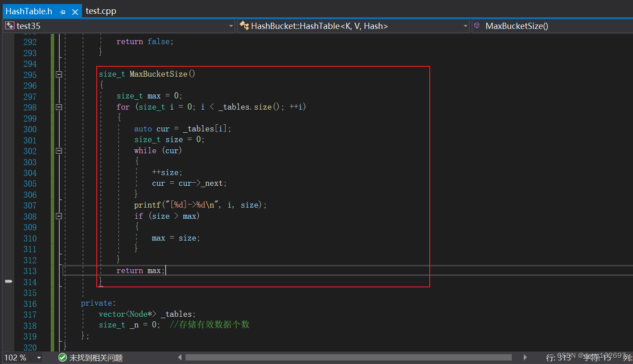Click the 'private:' access specifier
Screen dimensions: 633x364
click(x=98, y=303)
